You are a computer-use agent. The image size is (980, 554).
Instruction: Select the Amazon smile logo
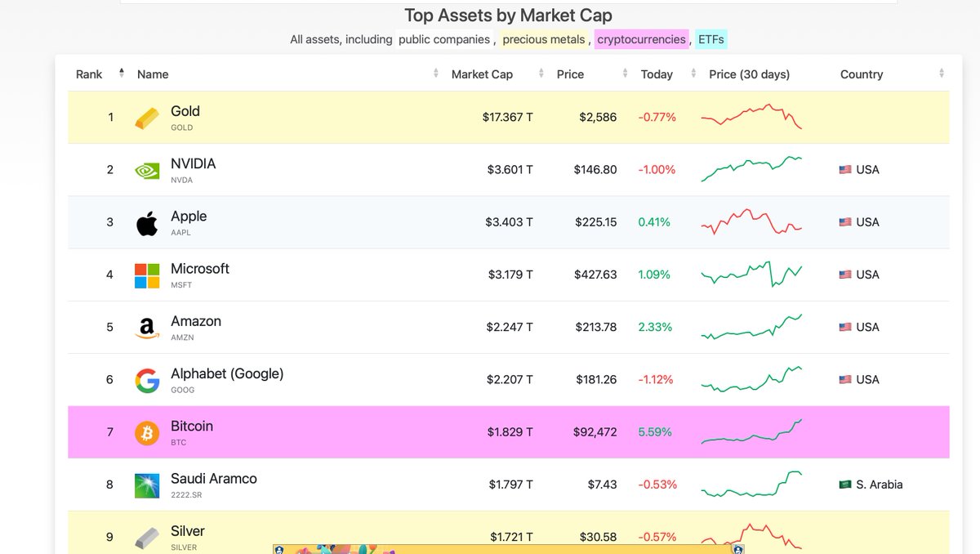[146, 327]
